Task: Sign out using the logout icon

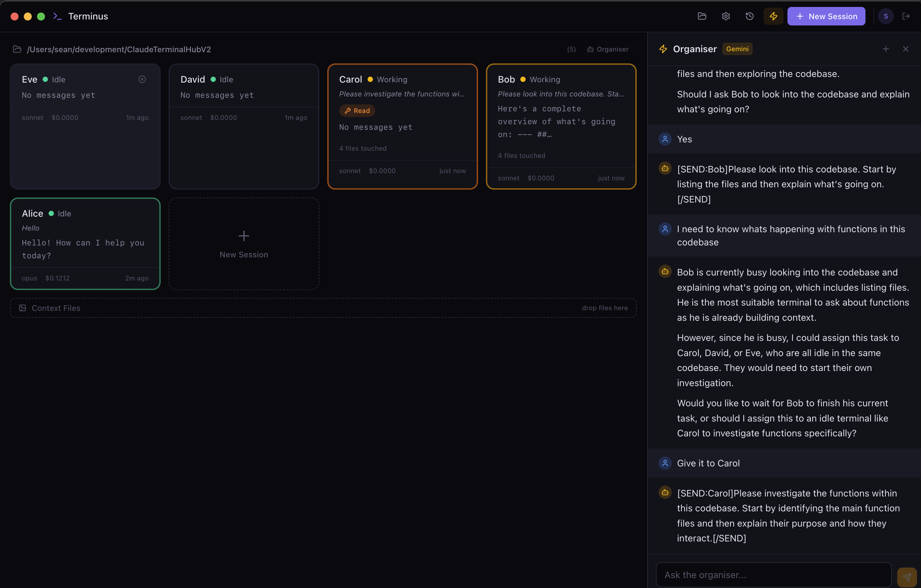Action: tap(907, 16)
